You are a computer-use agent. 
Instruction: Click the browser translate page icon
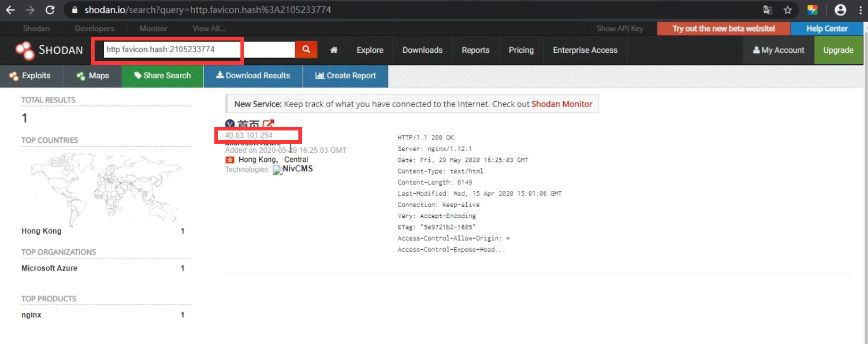coord(767,10)
